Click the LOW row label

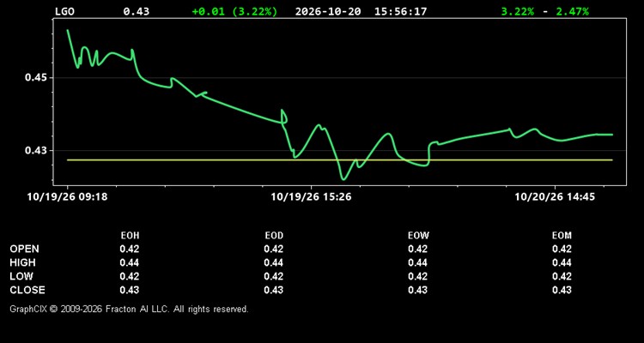[x=21, y=276]
